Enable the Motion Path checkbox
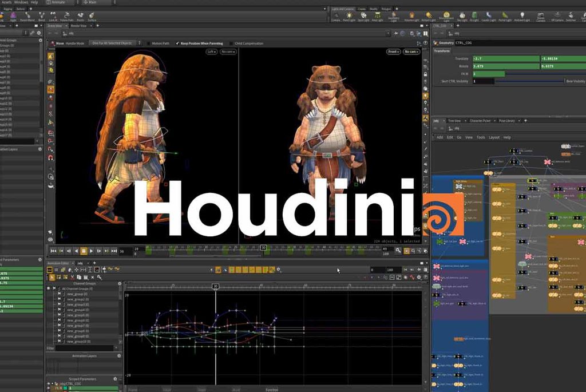 coord(148,43)
